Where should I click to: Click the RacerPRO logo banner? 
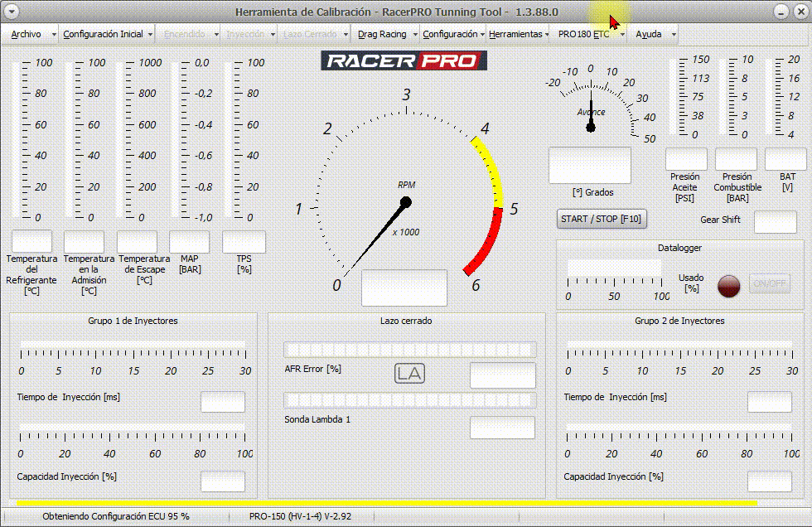(x=404, y=60)
